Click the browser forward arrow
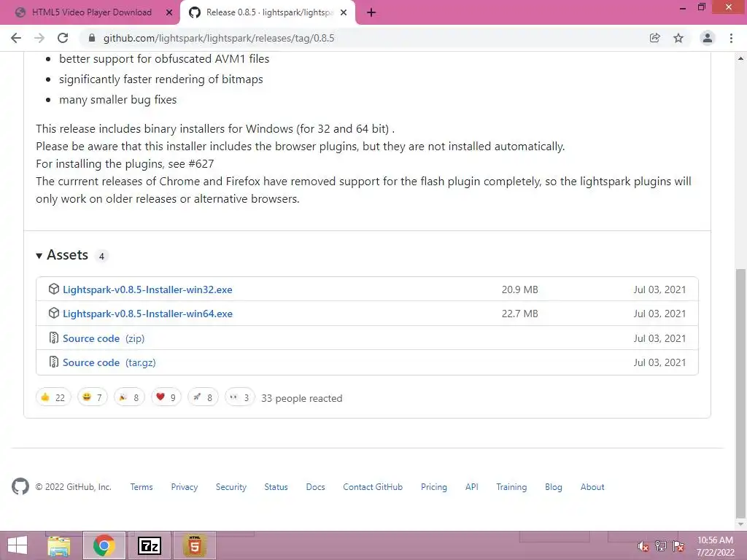Image resolution: width=747 pixels, height=560 pixels. point(39,38)
